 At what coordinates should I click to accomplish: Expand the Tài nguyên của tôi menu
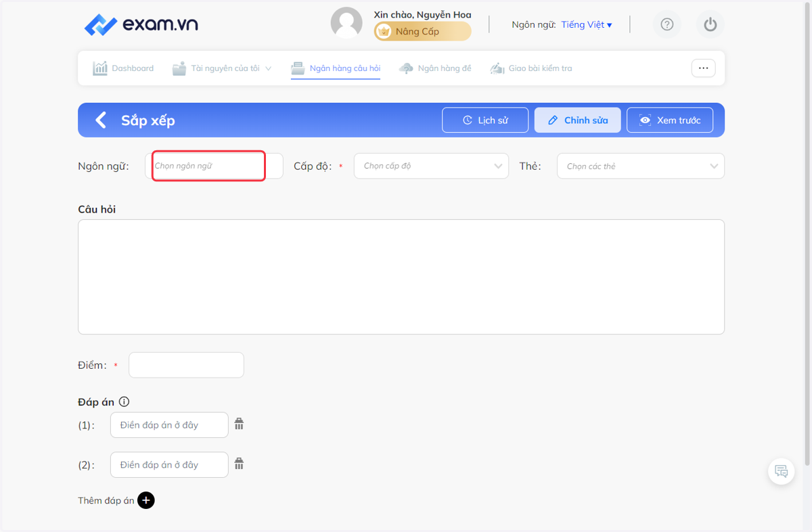222,68
